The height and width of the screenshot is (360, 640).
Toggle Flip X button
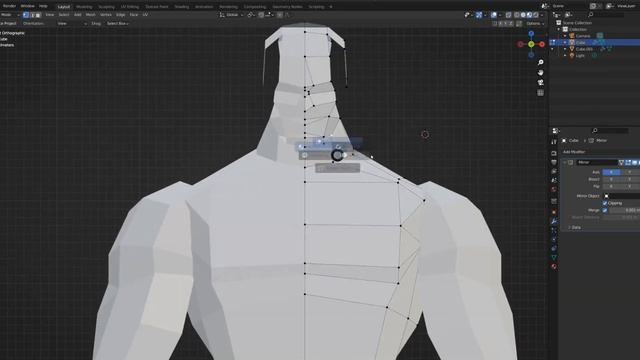(611, 186)
